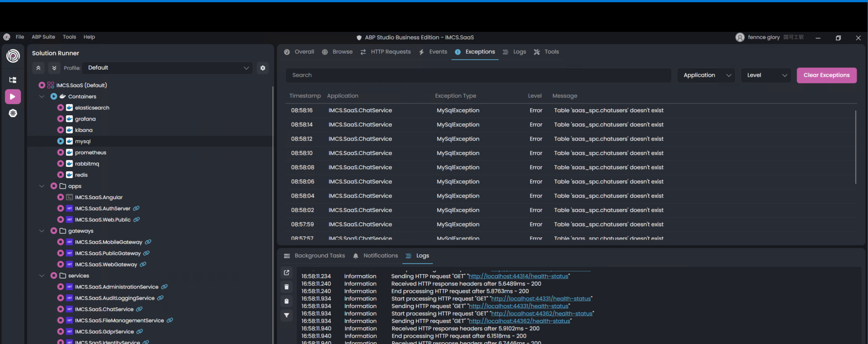This screenshot has height=344, width=868.
Task: Click the exceptions Search input field
Action: 478,75
